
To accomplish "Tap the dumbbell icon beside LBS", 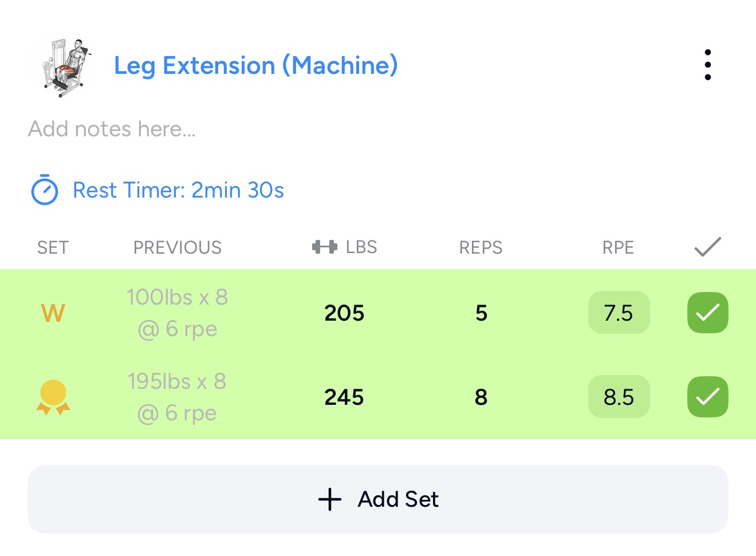I will point(324,247).
